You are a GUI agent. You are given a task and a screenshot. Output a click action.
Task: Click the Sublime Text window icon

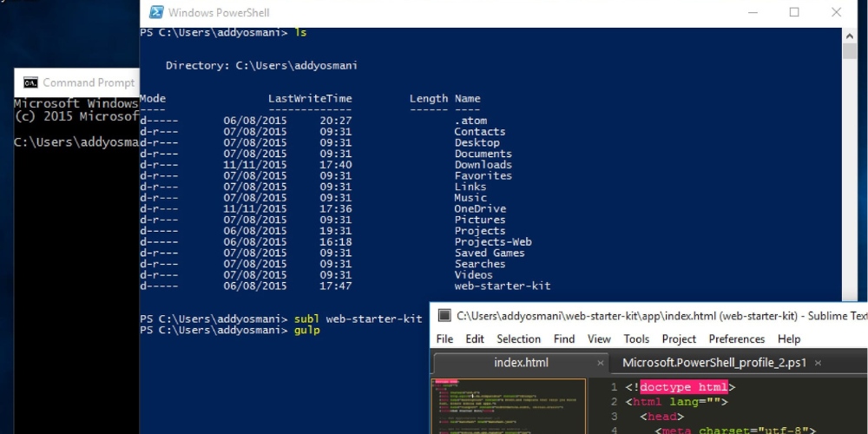click(x=444, y=316)
